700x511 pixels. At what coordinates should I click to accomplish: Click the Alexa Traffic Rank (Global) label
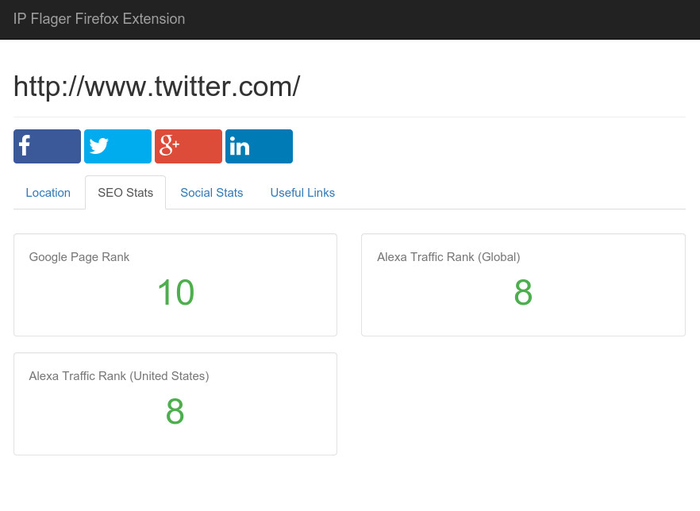click(448, 257)
